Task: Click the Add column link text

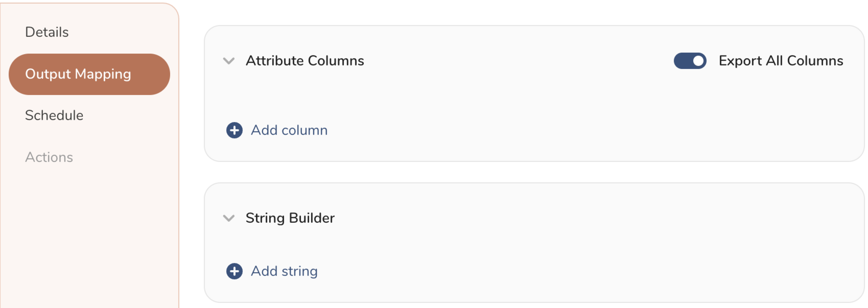Action: 289,131
